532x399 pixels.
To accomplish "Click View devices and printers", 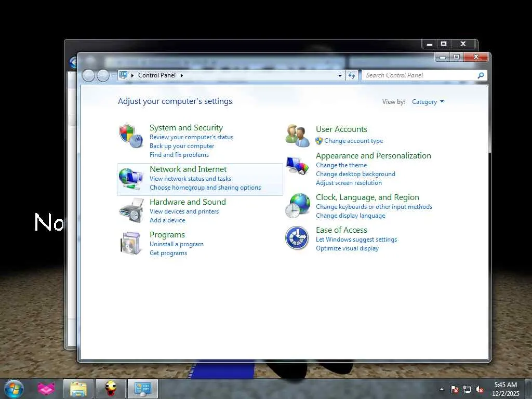I will click(x=184, y=211).
